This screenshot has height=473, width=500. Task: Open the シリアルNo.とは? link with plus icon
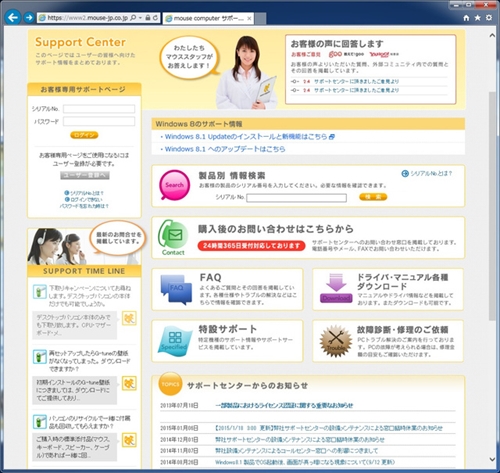(427, 173)
